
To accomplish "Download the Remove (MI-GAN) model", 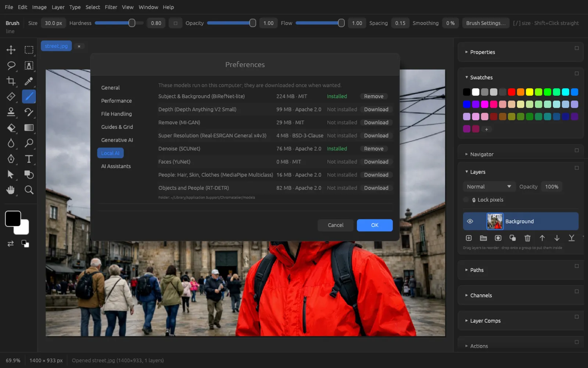I will [376, 123].
